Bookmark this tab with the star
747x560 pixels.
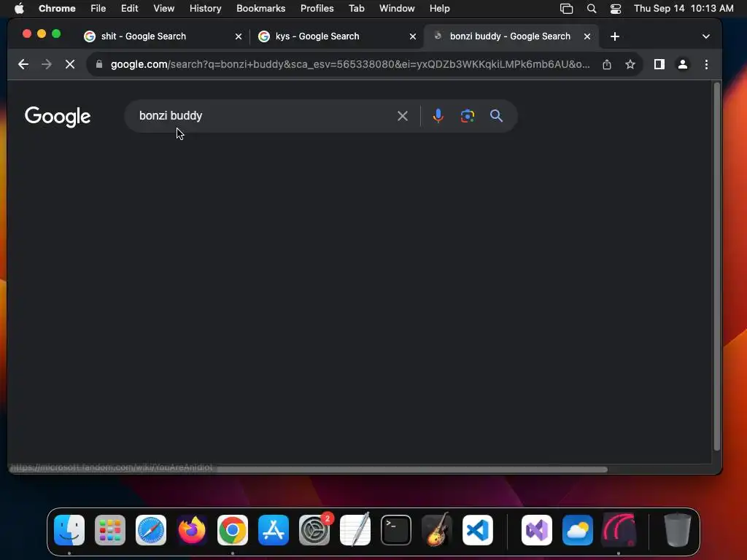click(630, 64)
